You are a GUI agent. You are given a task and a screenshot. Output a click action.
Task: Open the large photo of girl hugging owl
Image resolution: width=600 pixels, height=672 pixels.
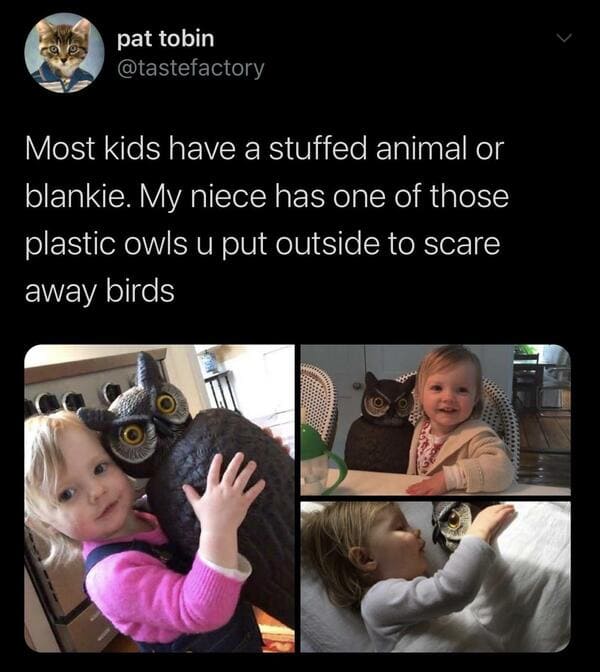coord(159,498)
